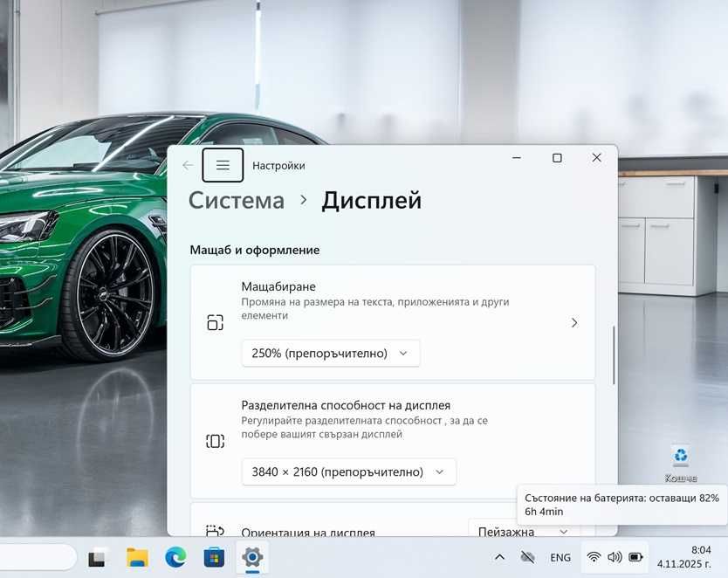Viewport: 728px width, 578px height.
Task: Open the Кошче recycle bin desktop icon
Action: pyautogui.click(x=681, y=464)
